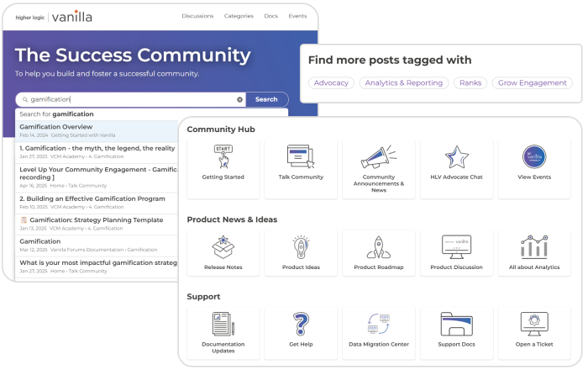Open the Discussions nav item

pos(197,16)
